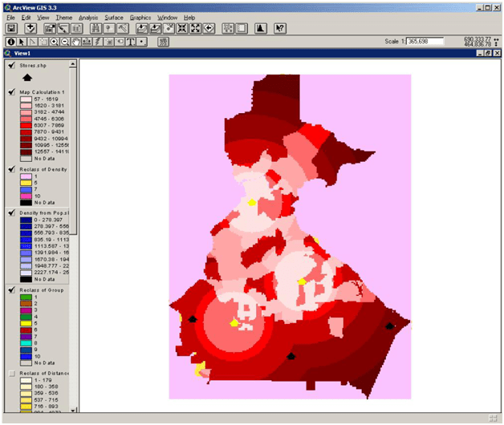Hide the Stores.shp theme
The height and width of the screenshot is (425, 504).
[11, 67]
